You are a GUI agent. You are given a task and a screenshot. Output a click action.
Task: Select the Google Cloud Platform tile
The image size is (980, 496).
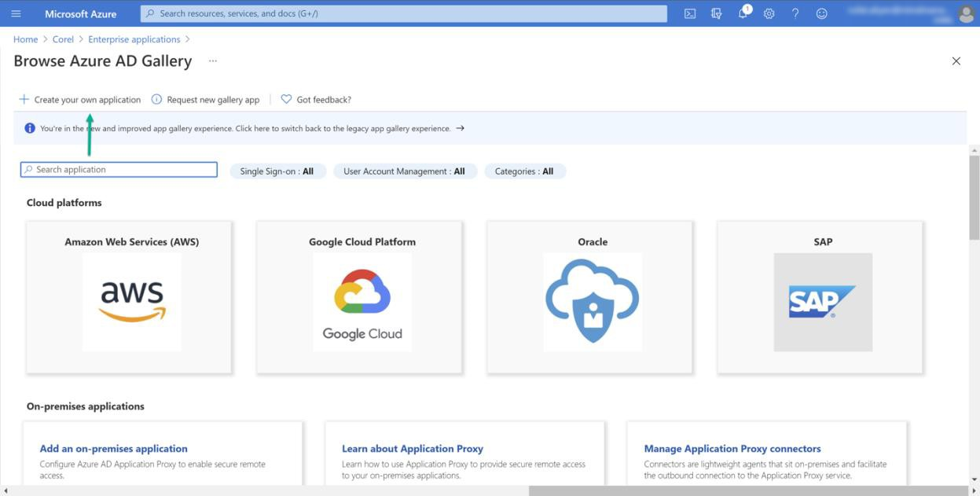[359, 297]
